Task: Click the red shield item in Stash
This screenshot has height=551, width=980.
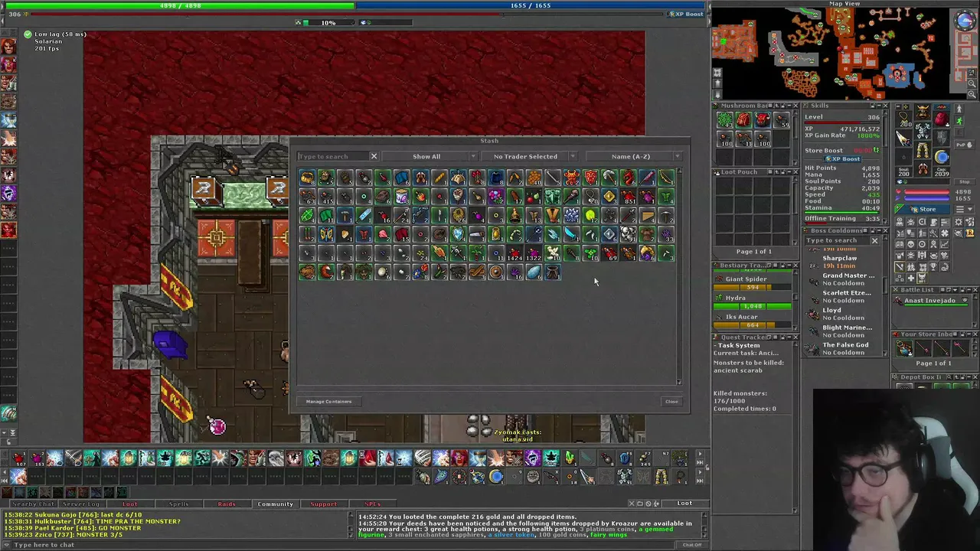Action: [x=591, y=178]
